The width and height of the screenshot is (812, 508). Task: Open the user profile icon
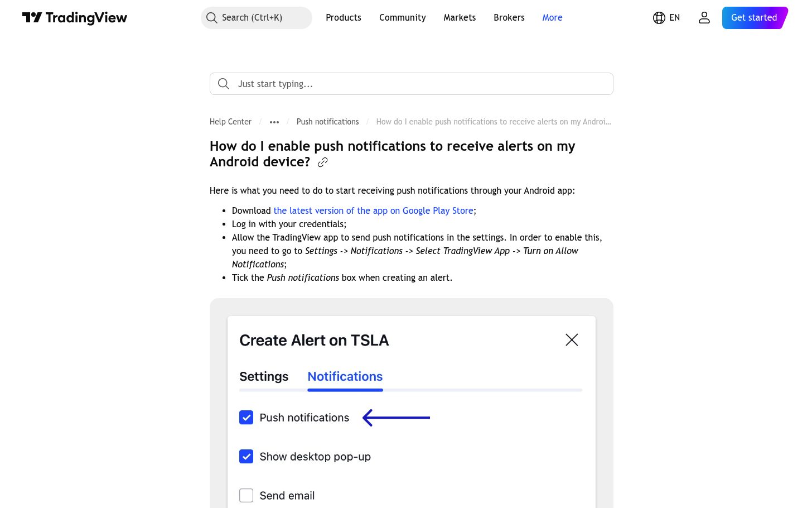pyautogui.click(x=704, y=18)
